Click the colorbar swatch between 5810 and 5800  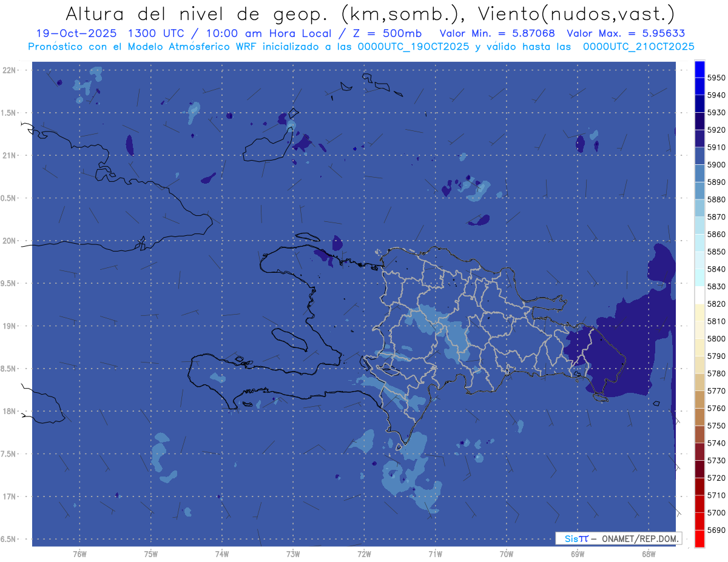[699, 330]
